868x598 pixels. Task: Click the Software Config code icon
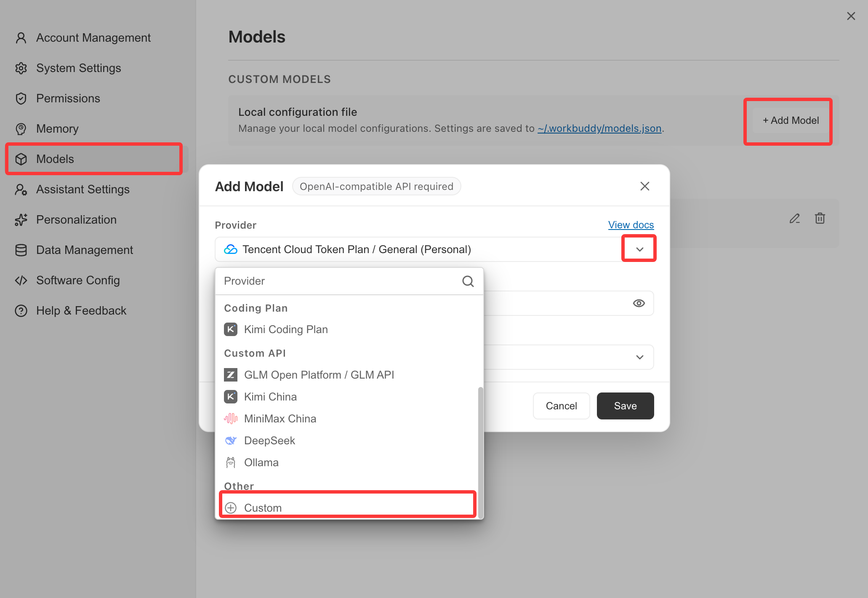coord(21,280)
